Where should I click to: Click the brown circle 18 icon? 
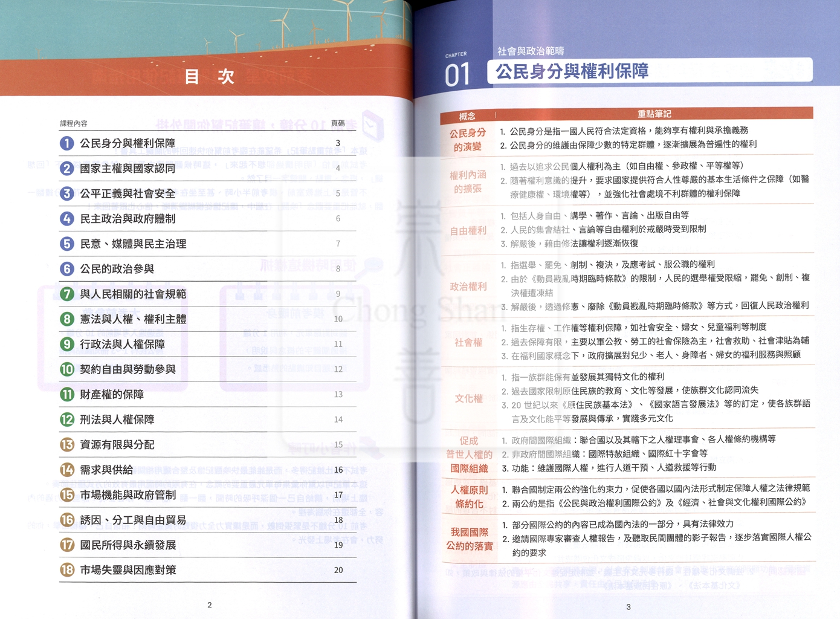pos(67,570)
